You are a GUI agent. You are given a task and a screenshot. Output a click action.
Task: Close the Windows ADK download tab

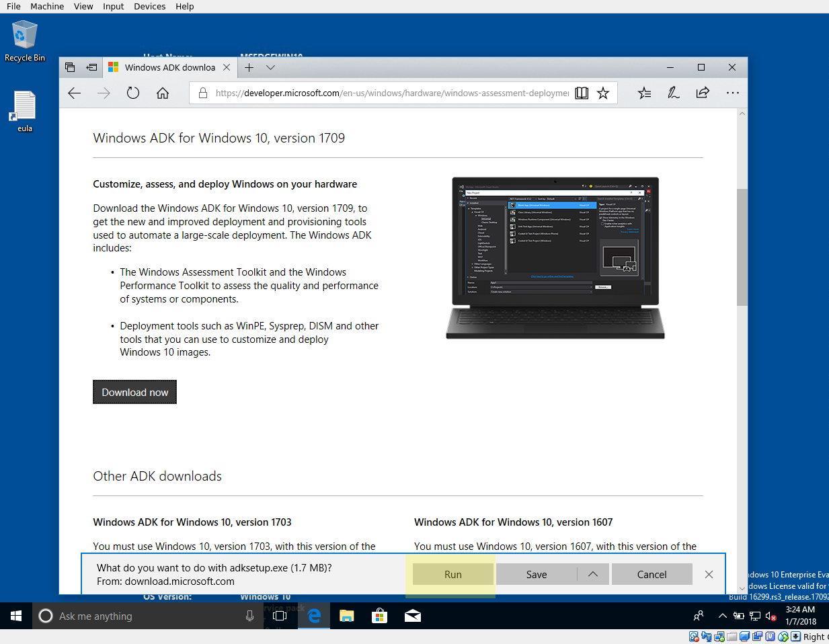[227, 67]
